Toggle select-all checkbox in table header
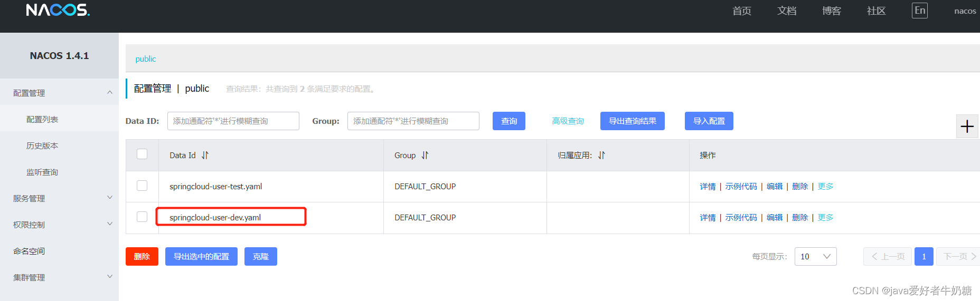980x301 pixels. coord(142,154)
